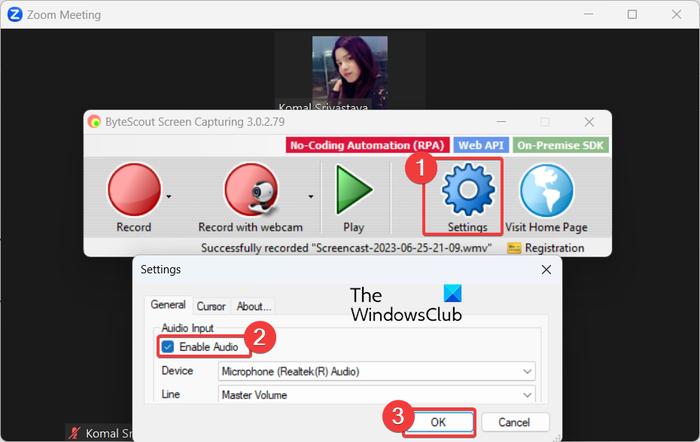Expand the Line dropdown showing Master Volume

(x=377, y=395)
